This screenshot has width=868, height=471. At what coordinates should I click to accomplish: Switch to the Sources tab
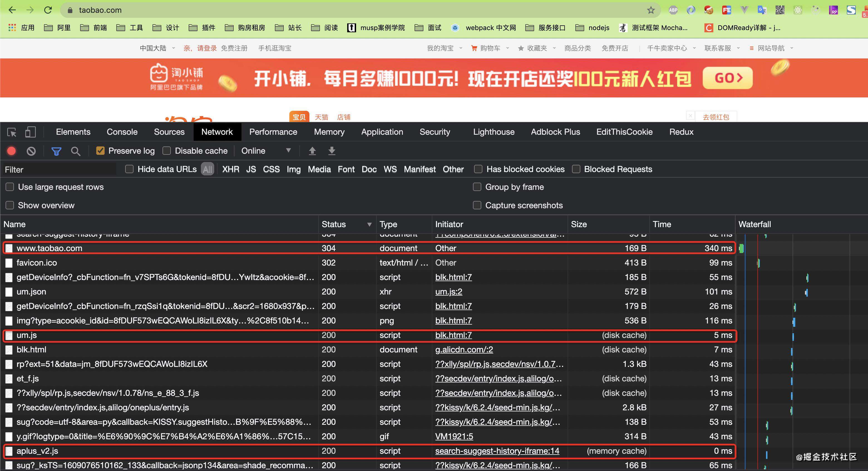[169, 132]
